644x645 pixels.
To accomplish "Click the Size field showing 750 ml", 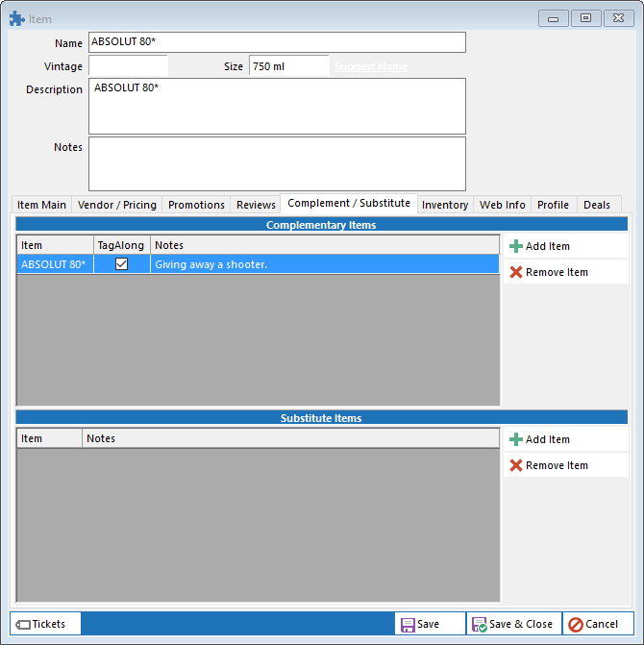I will (x=288, y=66).
